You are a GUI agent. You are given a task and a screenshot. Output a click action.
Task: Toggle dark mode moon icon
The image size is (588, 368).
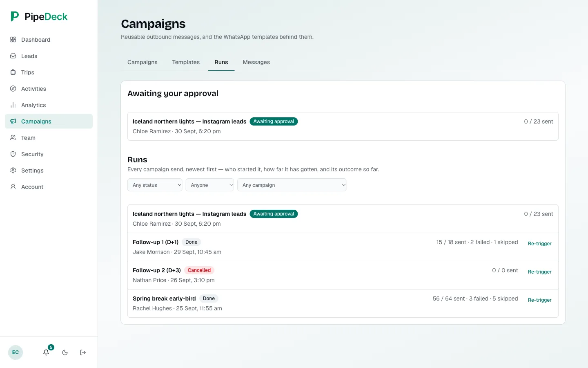click(x=65, y=352)
